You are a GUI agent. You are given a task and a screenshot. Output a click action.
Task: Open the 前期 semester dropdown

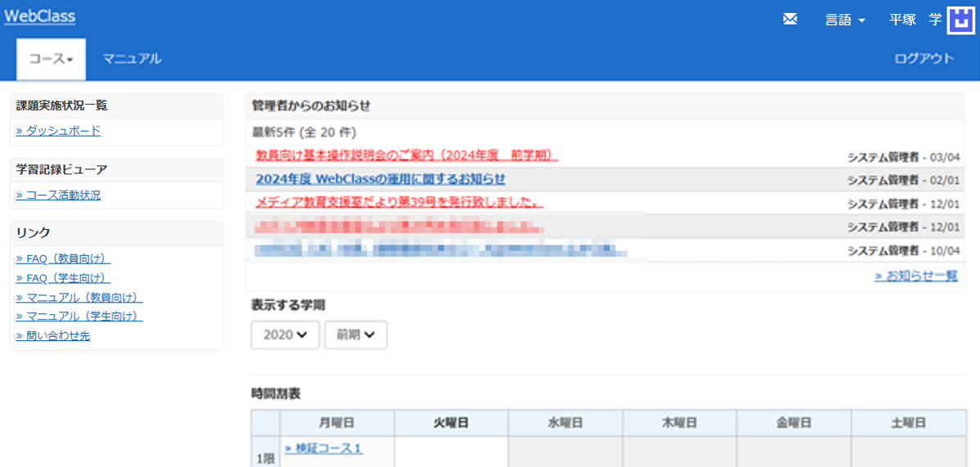pos(355,335)
